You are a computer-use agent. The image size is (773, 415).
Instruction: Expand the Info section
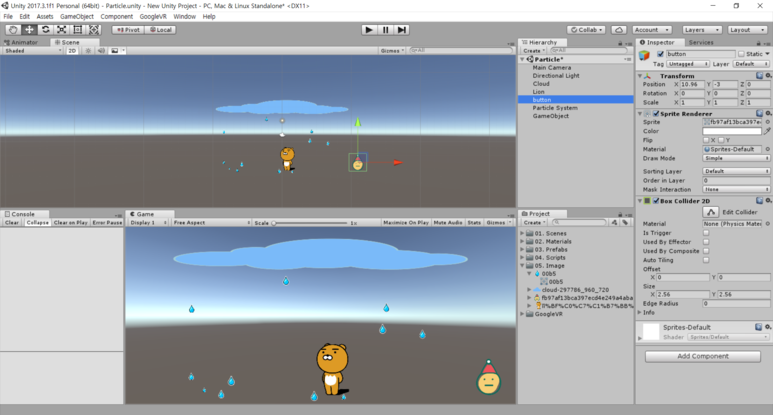coord(640,312)
